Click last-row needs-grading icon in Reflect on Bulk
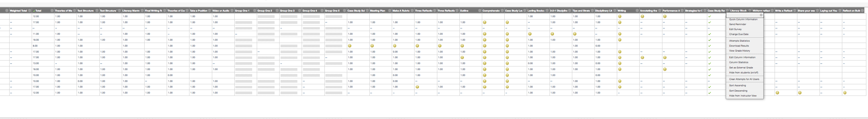This screenshot has width=868, height=119. point(845,93)
